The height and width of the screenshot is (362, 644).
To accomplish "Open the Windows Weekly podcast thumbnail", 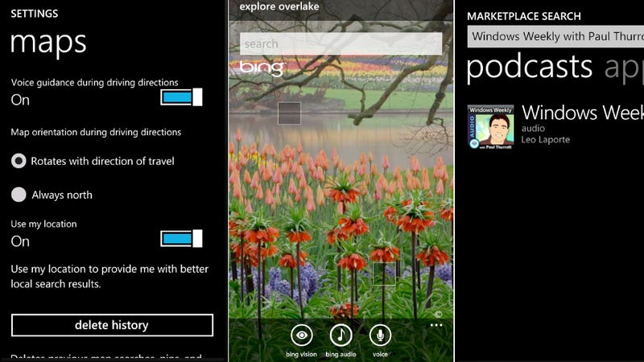I will [491, 126].
